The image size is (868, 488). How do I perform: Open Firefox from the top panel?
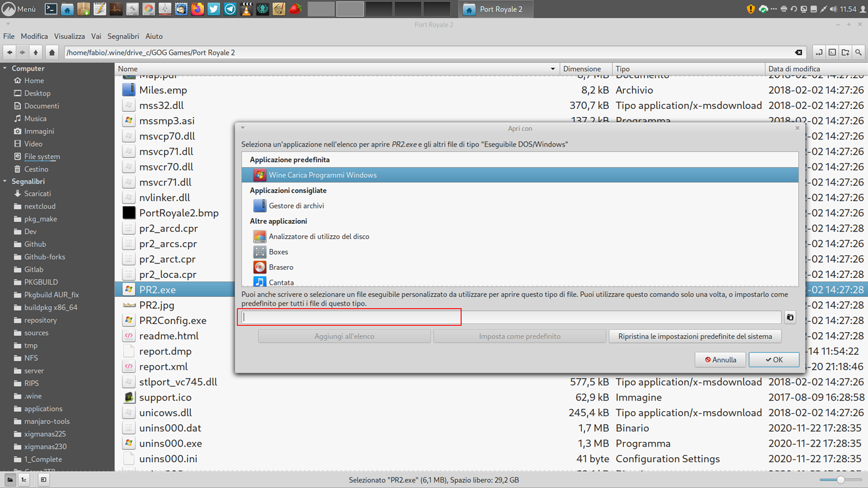pyautogui.click(x=198, y=9)
